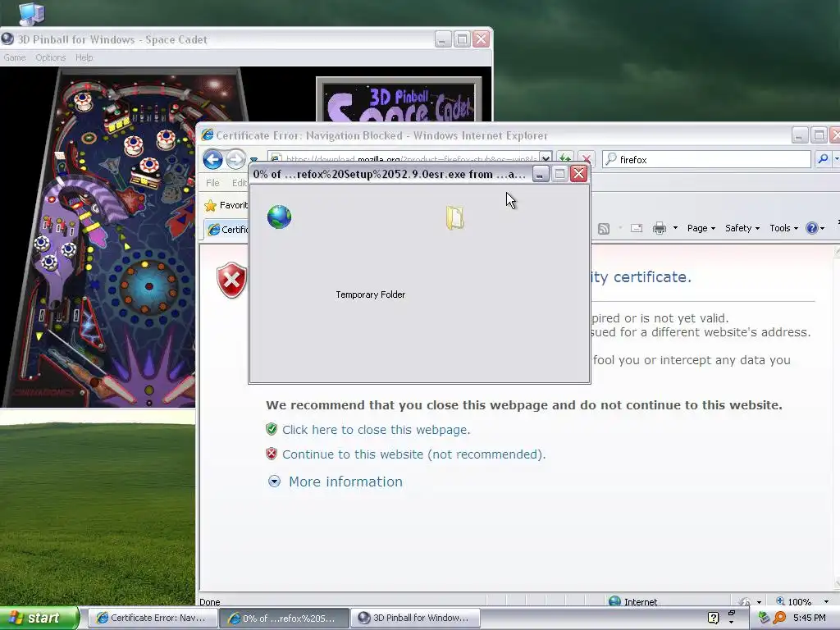Click the 3D Pinball title bar icon
The image size is (840, 630).
pyautogui.click(x=7, y=39)
